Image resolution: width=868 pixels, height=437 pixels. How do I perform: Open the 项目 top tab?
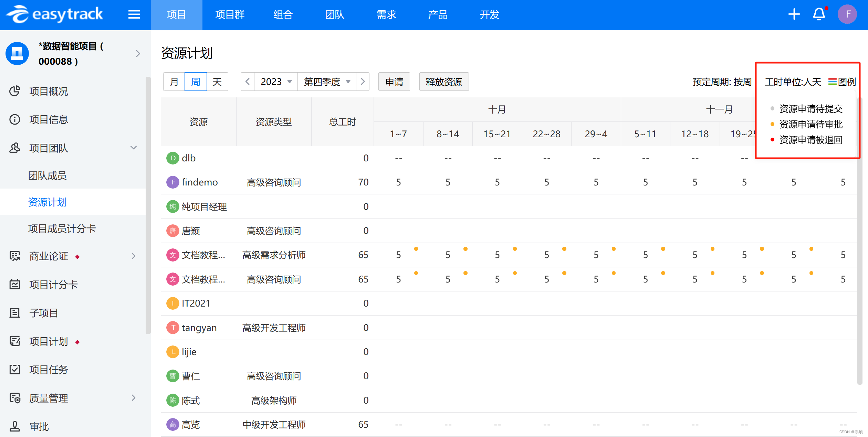(x=176, y=15)
